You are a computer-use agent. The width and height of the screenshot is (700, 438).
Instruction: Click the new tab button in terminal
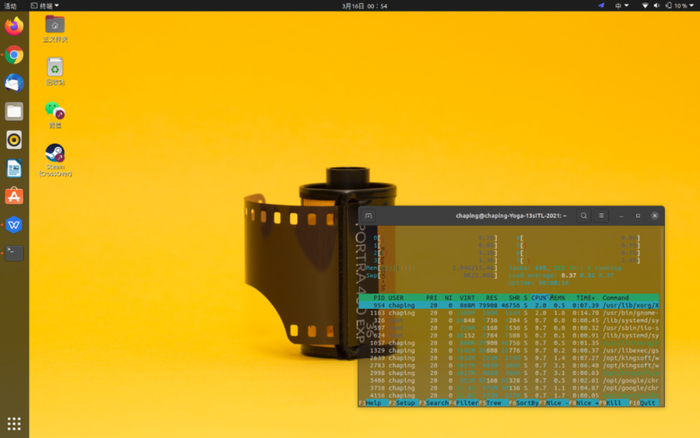(369, 215)
